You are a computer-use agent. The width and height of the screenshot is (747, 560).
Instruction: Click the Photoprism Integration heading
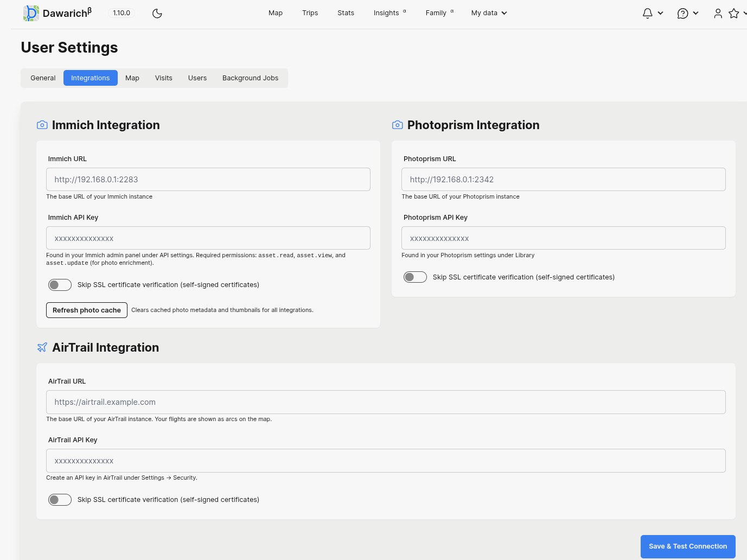[x=474, y=125]
